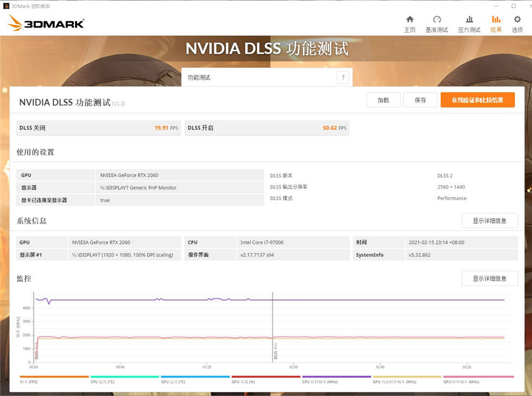This screenshot has height=396, width=532.
Task: Click the 3DMark title bar app icon
Action: tap(6, 6)
